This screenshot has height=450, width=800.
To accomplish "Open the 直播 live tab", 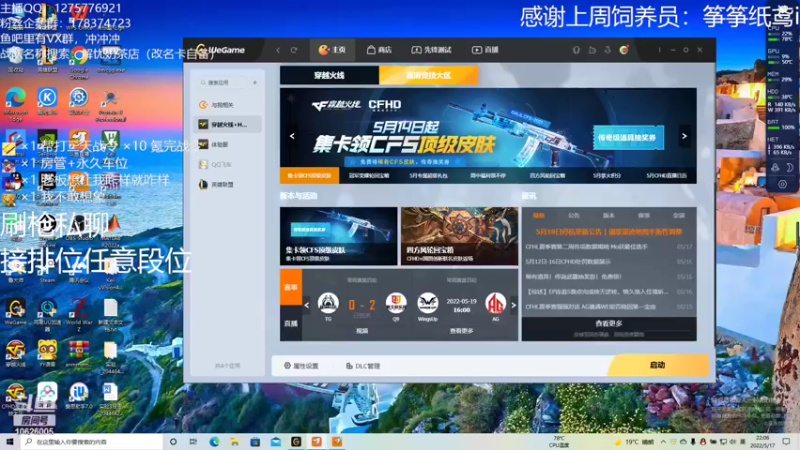I will click(485, 49).
